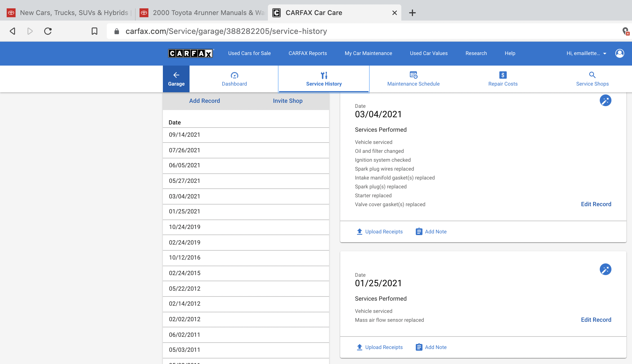Click the padlock site info icon
The image size is (632, 364).
pos(117,31)
